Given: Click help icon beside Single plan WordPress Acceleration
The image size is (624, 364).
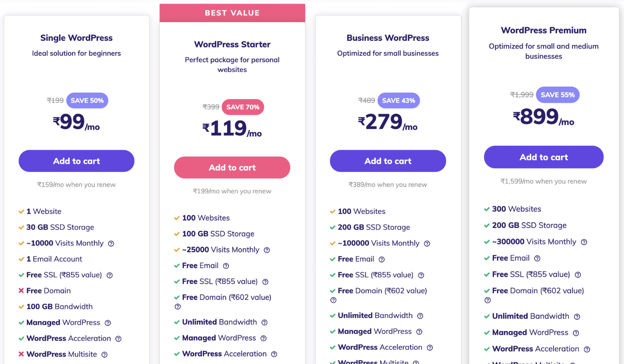Looking at the screenshot, I should [x=118, y=339].
